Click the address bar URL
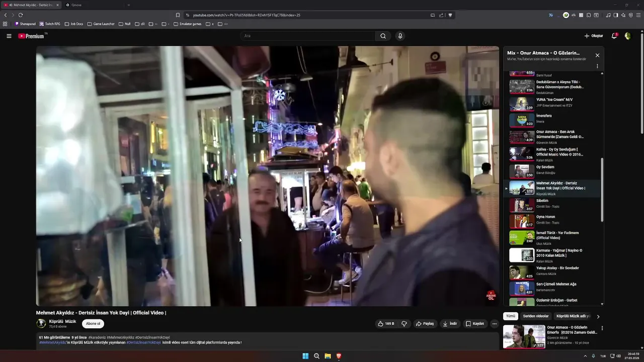Image resolution: width=644 pixels, height=362 pixels. pyautogui.click(x=247, y=15)
